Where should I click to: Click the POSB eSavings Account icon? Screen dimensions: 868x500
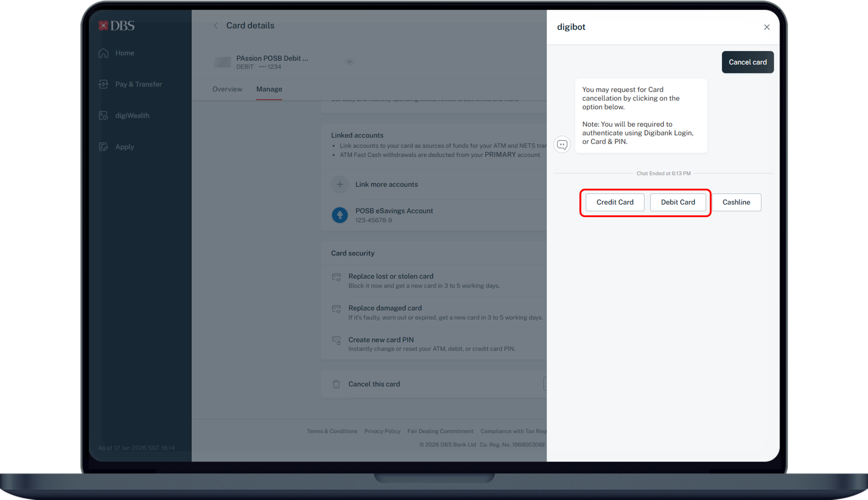coord(339,215)
